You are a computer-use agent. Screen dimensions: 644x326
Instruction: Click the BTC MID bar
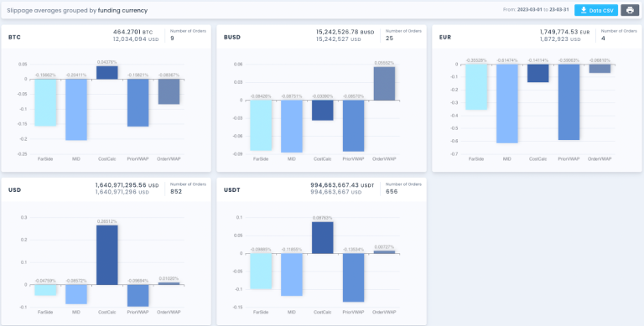(x=76, y=110)
